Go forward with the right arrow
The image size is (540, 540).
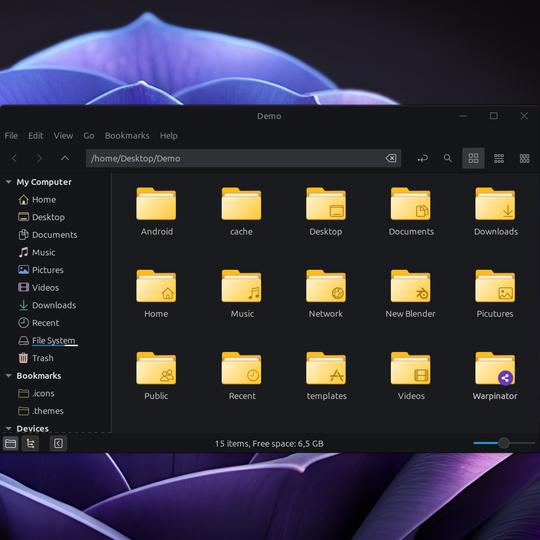pyautogui.click(x=39, y=158)
